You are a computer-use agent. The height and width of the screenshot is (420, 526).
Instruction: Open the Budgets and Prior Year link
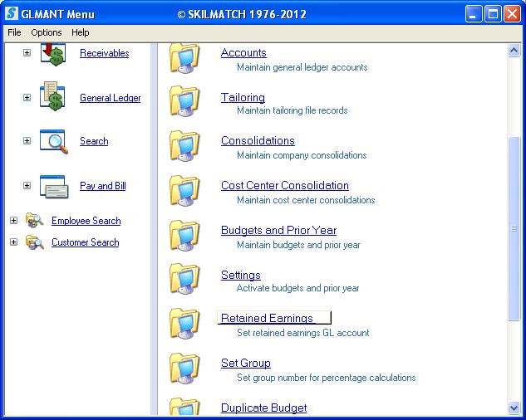point(278,230)
